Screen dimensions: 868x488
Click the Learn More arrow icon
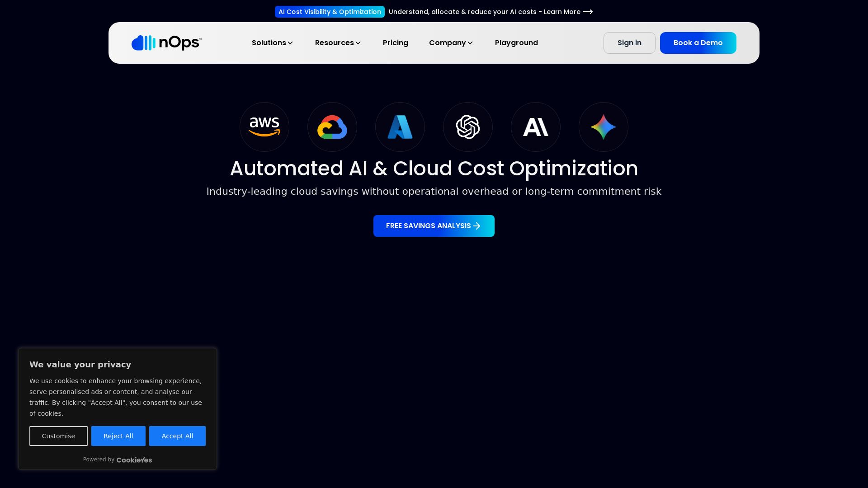[588, 12]
